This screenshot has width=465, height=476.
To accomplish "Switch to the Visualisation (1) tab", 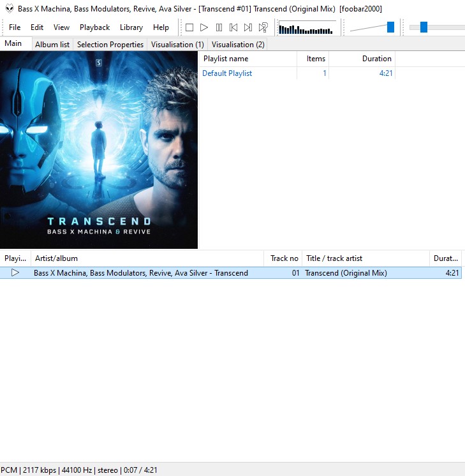I will [x=177, y=45].
